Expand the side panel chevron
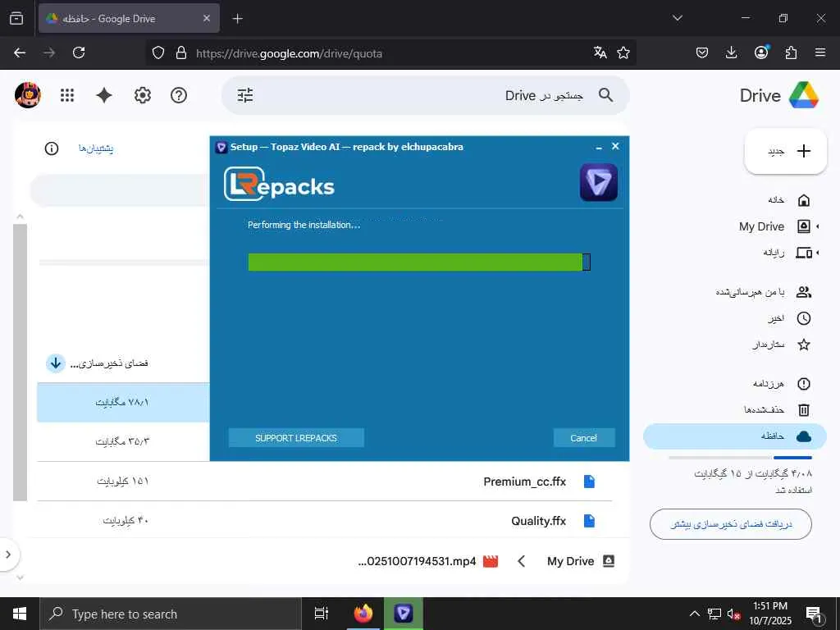 [8, 554]
